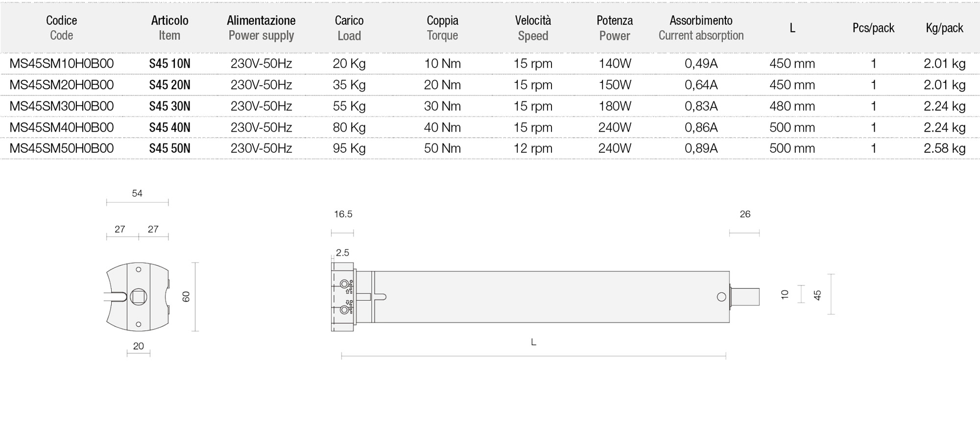Click the 2.58 kg pack weight
The image size is (980, 430).
(945, 148)
